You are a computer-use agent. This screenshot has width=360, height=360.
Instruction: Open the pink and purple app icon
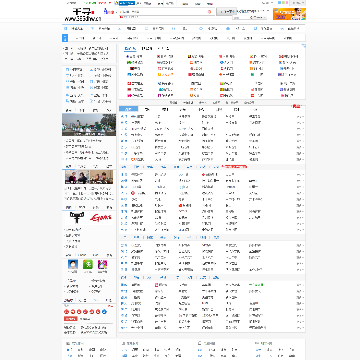point(102,265)
